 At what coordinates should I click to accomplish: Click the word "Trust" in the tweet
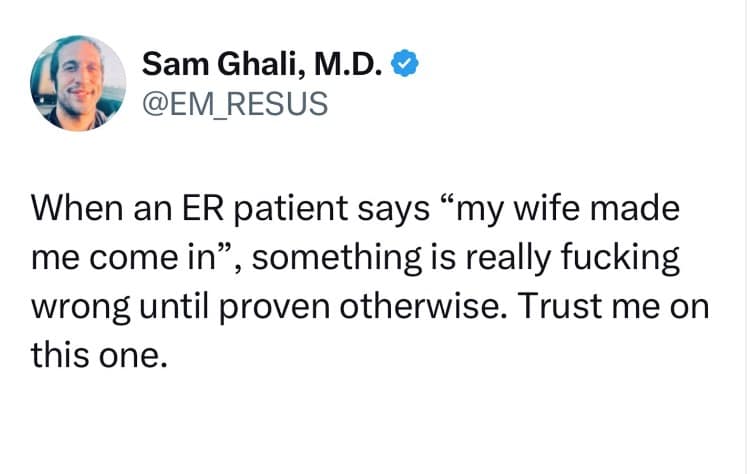coord(558,306)
